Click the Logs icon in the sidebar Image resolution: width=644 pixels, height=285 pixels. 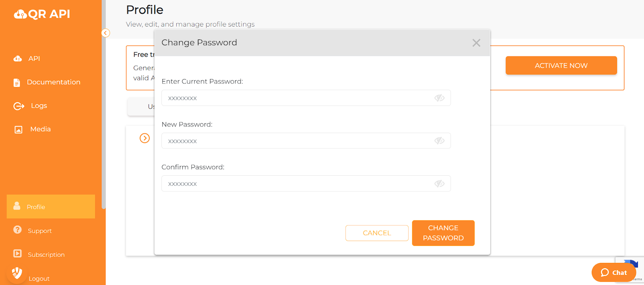(18, 106)
